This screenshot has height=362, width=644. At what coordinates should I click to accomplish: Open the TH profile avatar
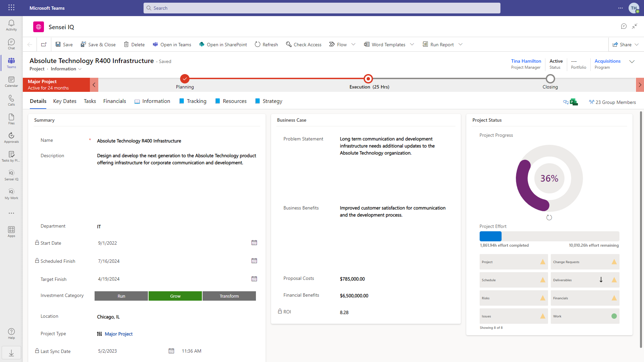(x=634, y=8)
